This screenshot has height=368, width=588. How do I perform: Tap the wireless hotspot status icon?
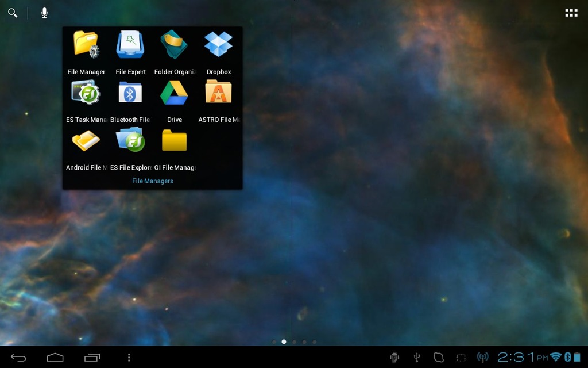click(x=482, y=358)
